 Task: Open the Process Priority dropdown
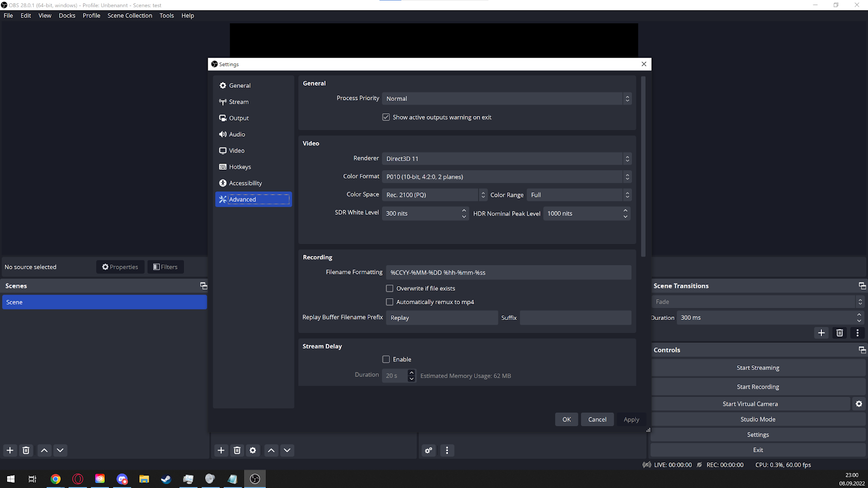[507, 99]
